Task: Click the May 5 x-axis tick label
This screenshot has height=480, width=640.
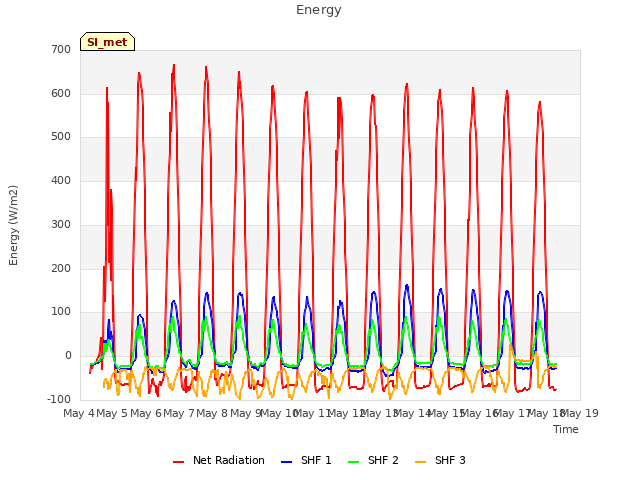Action: point(112,413)
